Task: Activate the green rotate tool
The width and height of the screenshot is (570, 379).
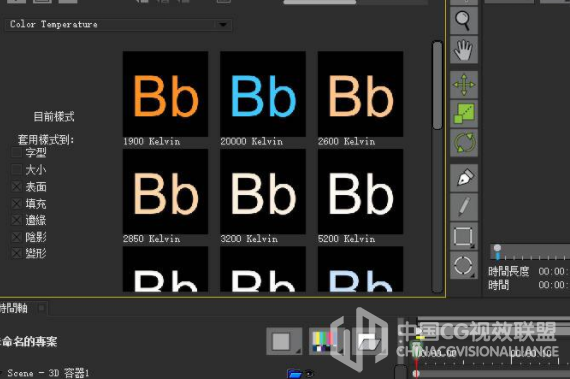Action: coord(463,143)
